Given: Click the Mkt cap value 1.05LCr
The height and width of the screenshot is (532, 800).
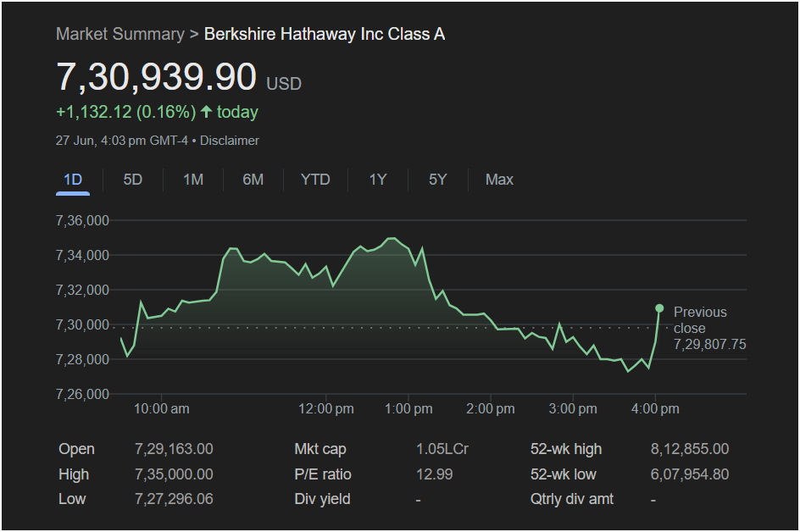Looking at the screenshot, I should coord(442,449).
